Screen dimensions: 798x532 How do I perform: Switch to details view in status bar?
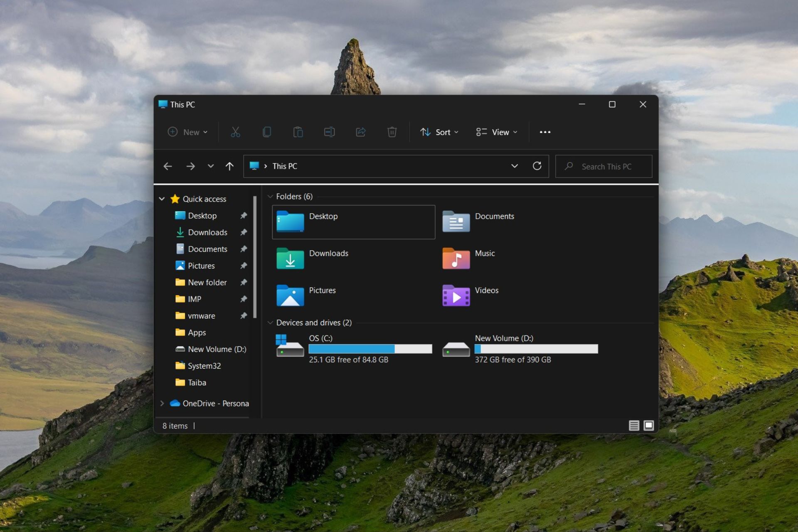pyautogui.click(x=634, y=426)
